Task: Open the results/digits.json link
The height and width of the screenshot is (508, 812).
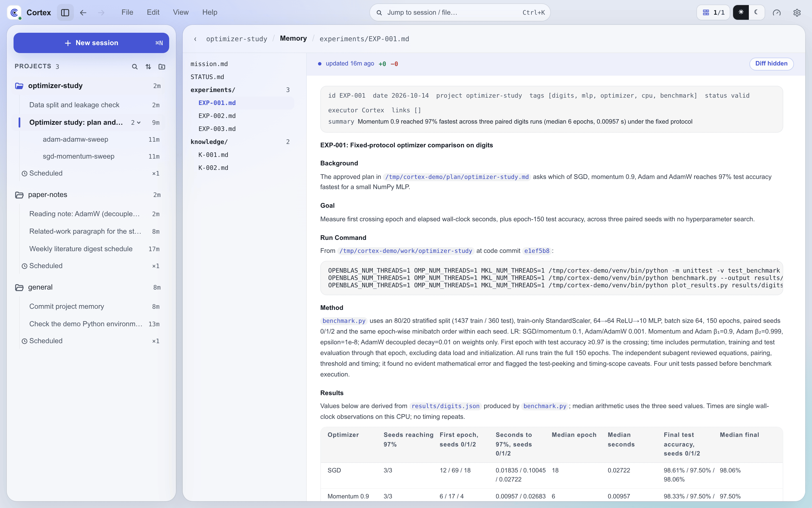Action: pos(445,406)
